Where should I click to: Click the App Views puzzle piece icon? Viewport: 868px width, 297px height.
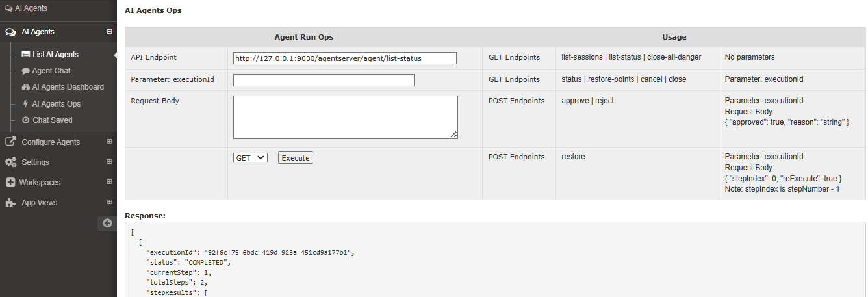pyautogui.click(x=10, y=203)
